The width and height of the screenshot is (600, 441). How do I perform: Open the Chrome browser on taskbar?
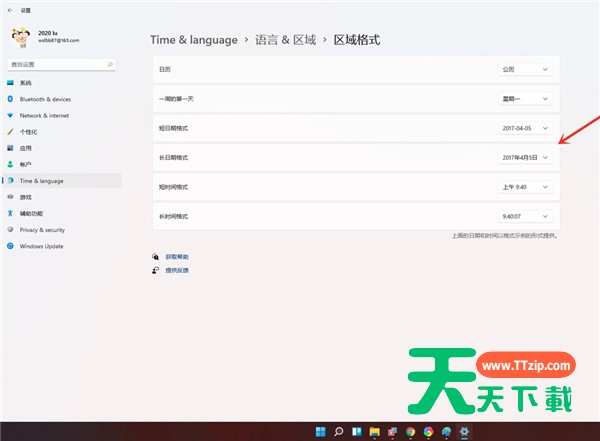click(x=411, y=431)
